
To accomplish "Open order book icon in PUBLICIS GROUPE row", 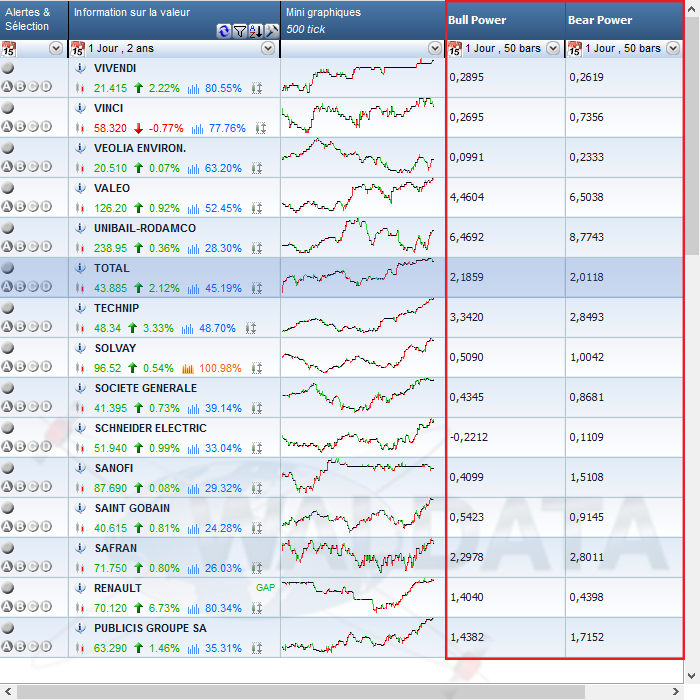I will tap(257, 648).
